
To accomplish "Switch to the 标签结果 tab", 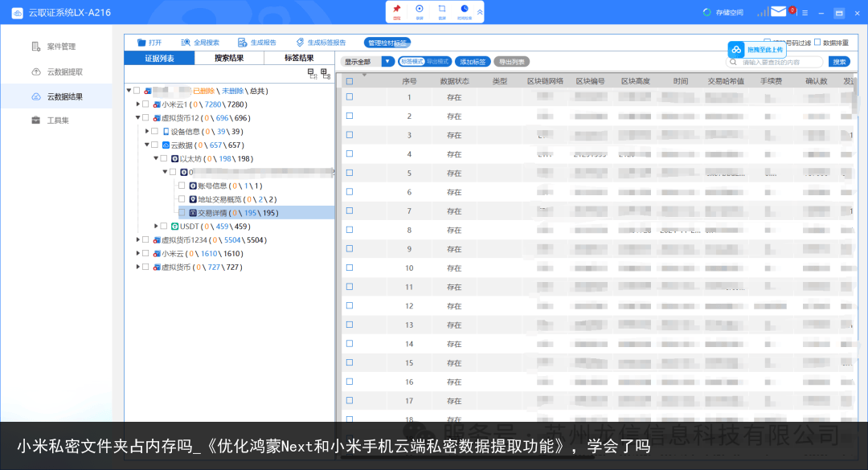I will click(x=299, y=58).
